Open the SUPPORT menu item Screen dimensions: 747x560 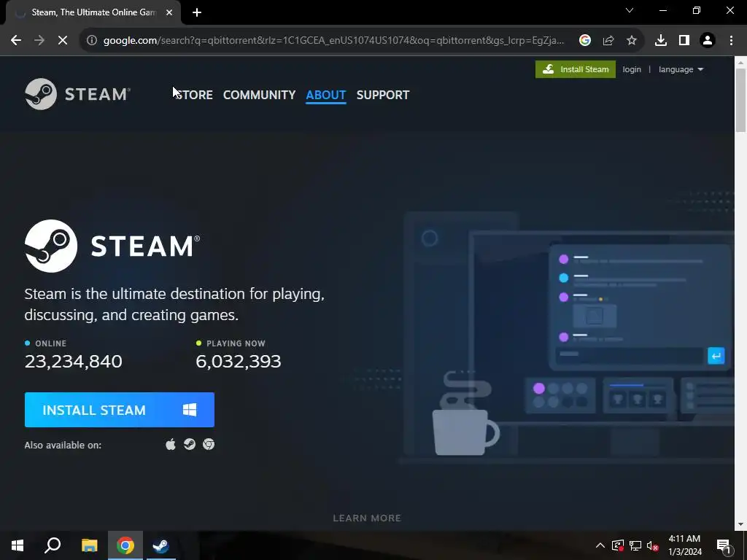tap(383, 95)
